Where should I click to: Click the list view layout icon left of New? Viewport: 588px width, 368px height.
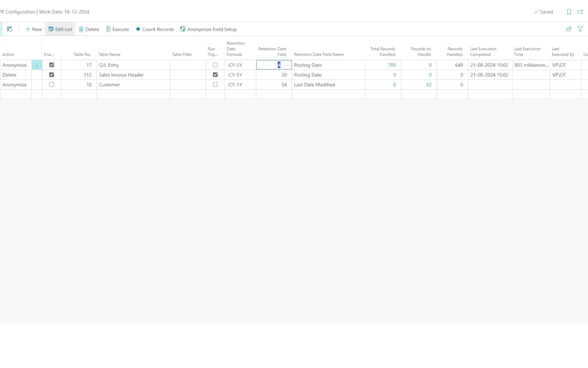(10, 29)
